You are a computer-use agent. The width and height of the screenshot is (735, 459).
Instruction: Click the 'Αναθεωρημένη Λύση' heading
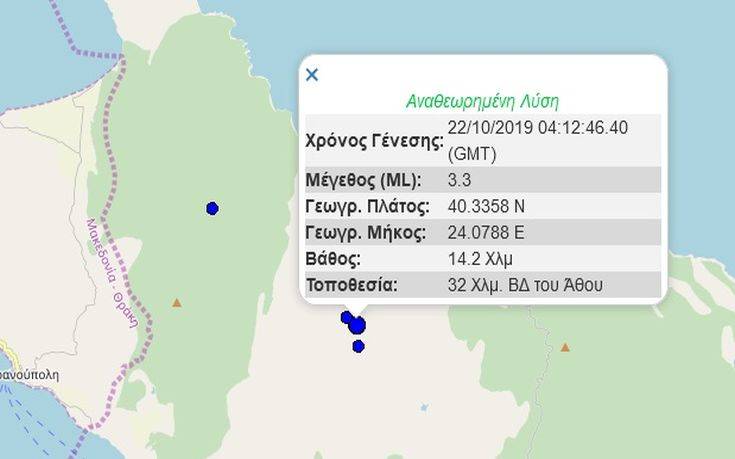click(482, 101)
